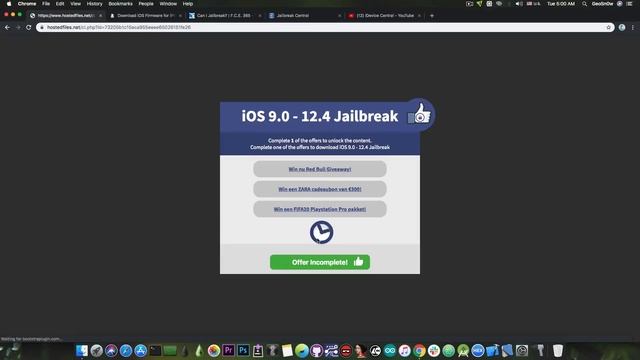Open the Win nu Red Bull Giveaway offer
This screenshot has width=640, height=360.
tap(320, 169)
